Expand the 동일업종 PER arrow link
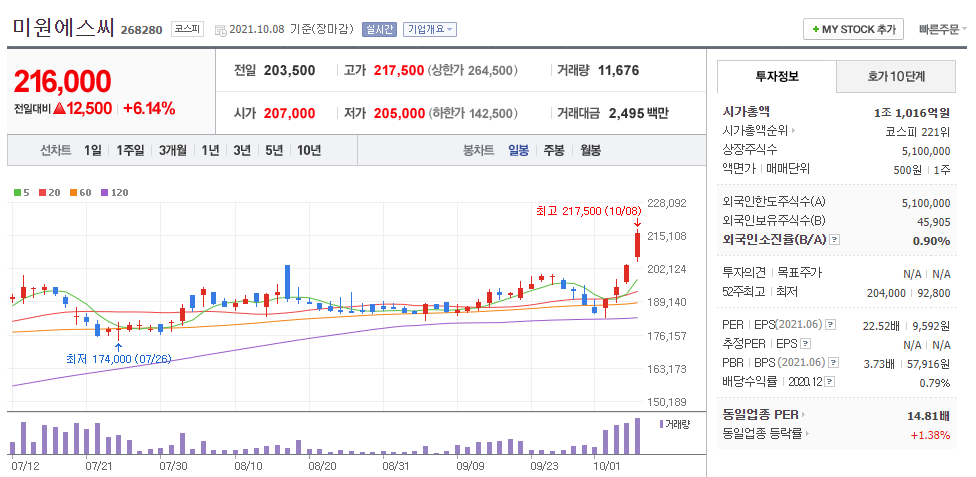This screenshot has width=976, height=477. [803, 414]
